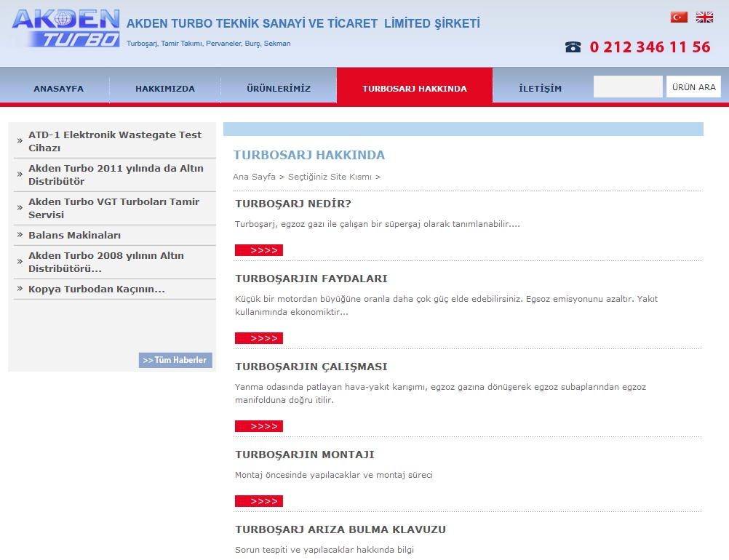The height and width of the screenshot is (560, 729).
Task: Open TURBOŞARJIN FAYDALARI heading
Action: point(311,279)
